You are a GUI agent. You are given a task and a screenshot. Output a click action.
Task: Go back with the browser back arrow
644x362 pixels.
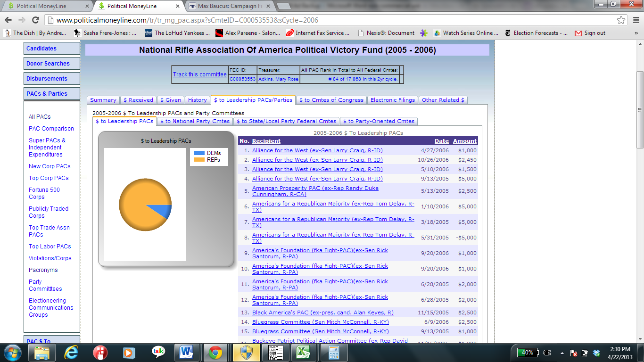tap(8, 20)
